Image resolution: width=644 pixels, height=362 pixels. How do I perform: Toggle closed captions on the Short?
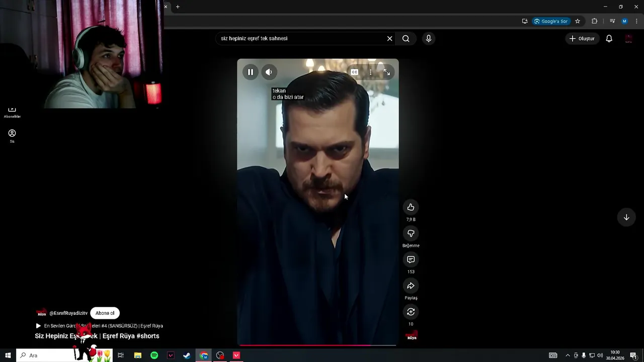354,72
